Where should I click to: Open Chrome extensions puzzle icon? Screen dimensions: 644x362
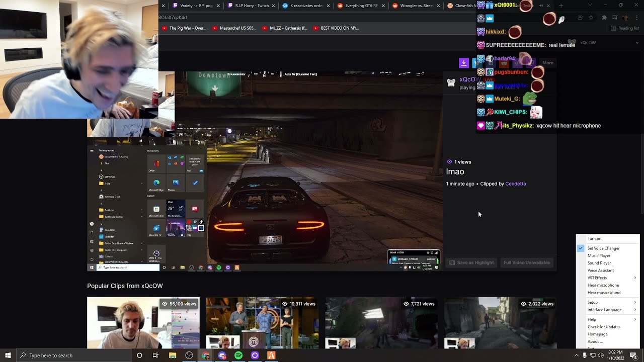tap(604, 18)
